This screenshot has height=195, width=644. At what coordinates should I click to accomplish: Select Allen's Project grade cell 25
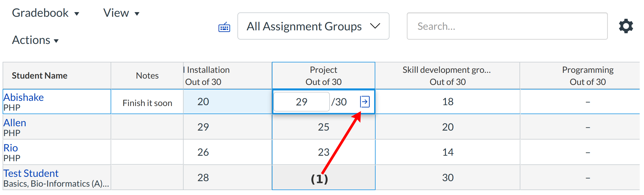click(x=323, y=127)
